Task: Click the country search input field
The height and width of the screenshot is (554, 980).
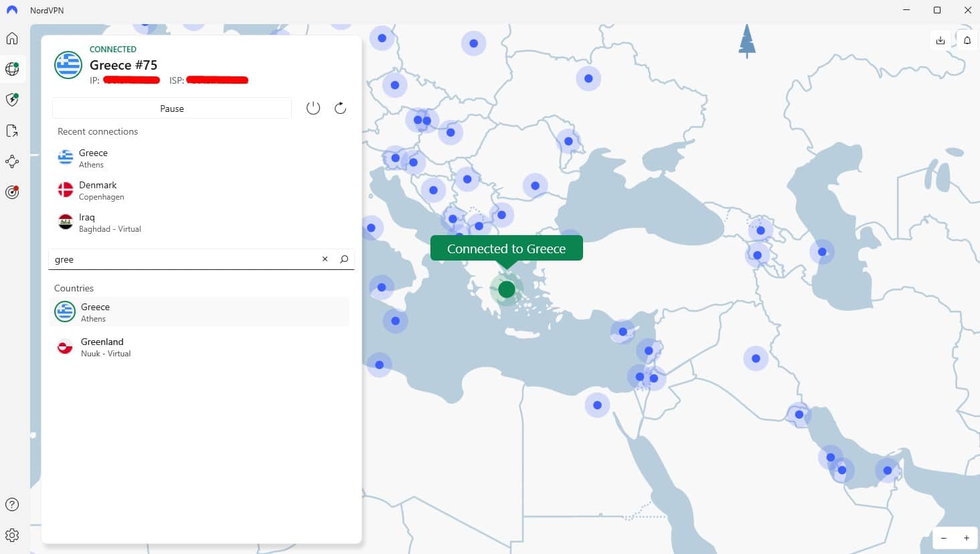Action: pyautogui.click(x=181, y=259)
